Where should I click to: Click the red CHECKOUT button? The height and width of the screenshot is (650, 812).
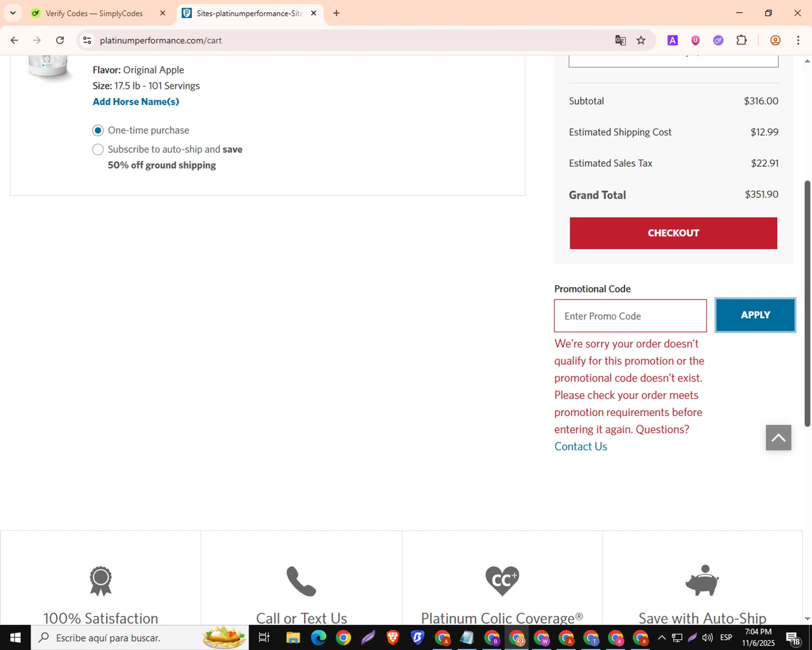(673, 233)
